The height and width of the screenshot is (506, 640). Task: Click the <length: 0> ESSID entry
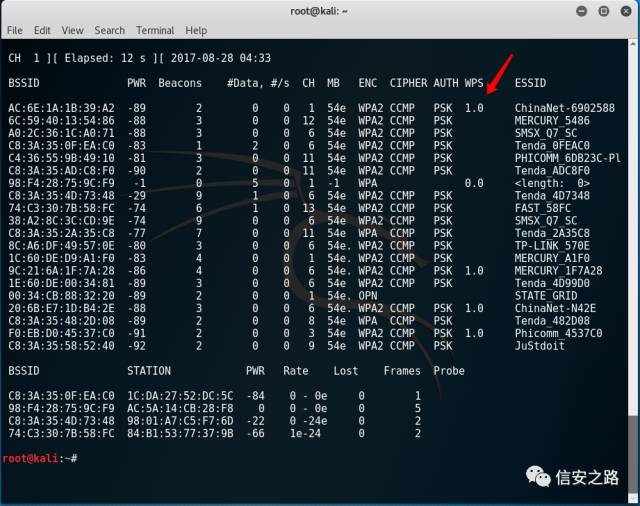point(552,183)
